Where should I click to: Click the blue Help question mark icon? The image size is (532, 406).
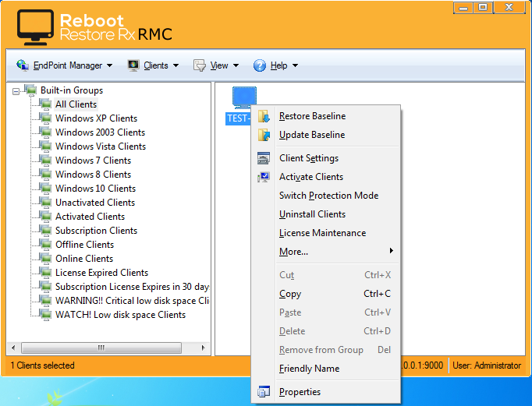tap(260, 65)
